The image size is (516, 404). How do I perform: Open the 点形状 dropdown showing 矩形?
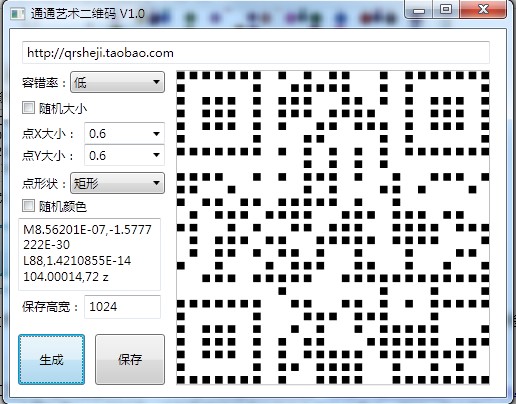click(x=117, y=183)
